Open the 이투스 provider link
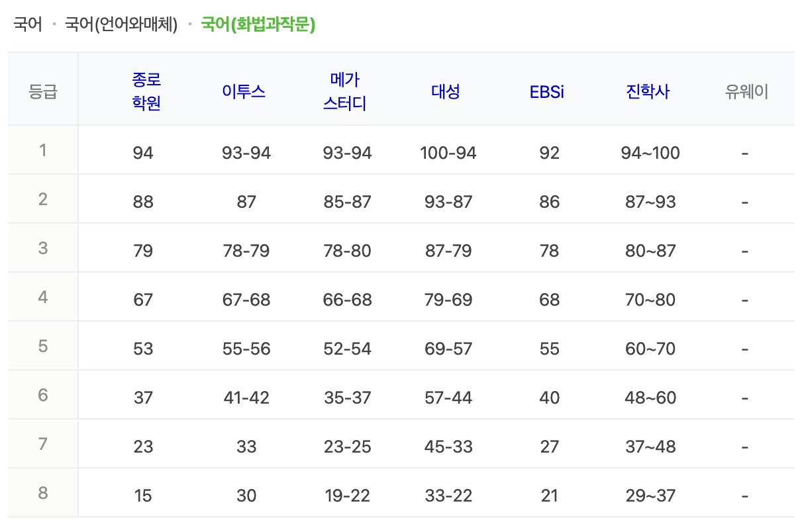Image resolution: width=804 pixels, height=532 pixels. (x=245, y=91)
